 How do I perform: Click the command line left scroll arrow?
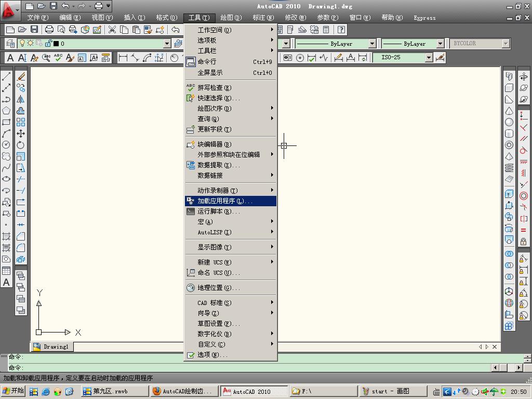click(495, 367)
